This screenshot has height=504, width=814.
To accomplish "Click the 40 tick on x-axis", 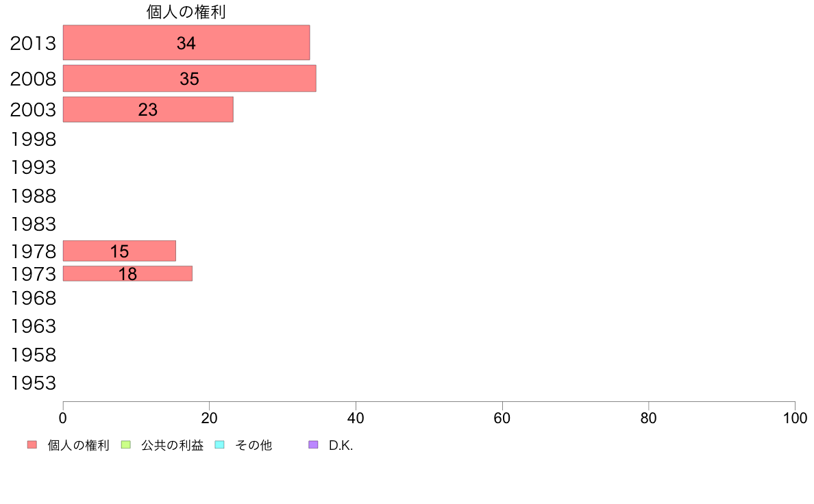I will click(356, 418).
